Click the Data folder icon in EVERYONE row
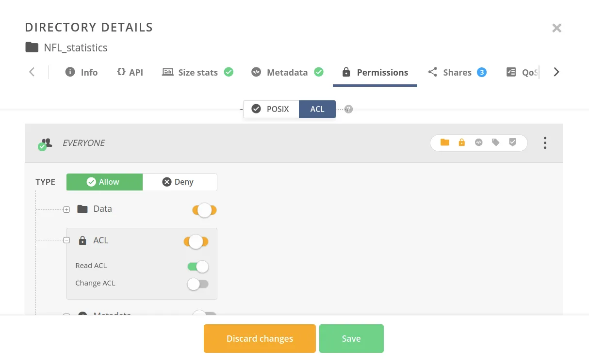 point(444,142)
